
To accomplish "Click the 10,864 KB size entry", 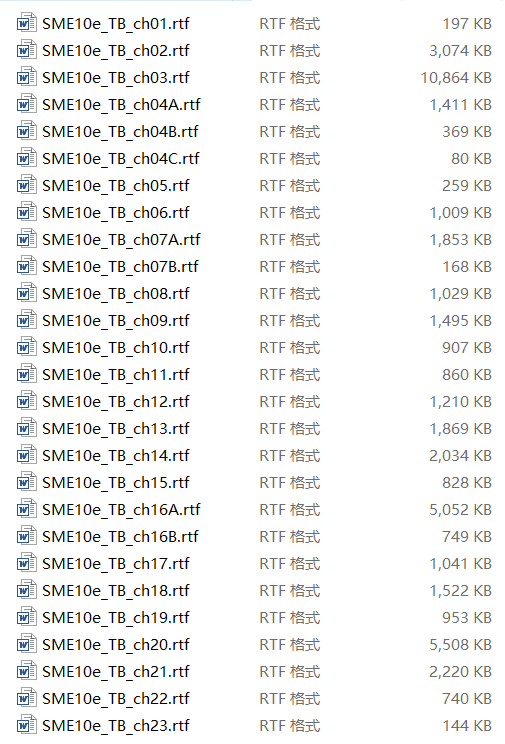I will pyautogui.click(x=456, y=78).
